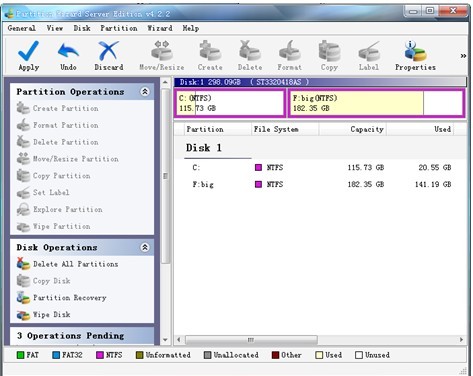Image resolution: width=473 pixels, height=376 pixels.
Task: Click the Wipe Disk link text
Action: tap(52, 314)
